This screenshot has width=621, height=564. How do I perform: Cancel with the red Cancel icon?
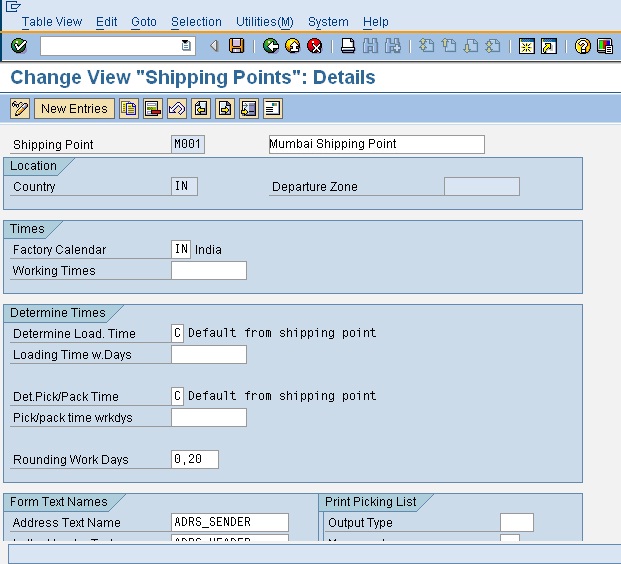click(x=315, y=46)
